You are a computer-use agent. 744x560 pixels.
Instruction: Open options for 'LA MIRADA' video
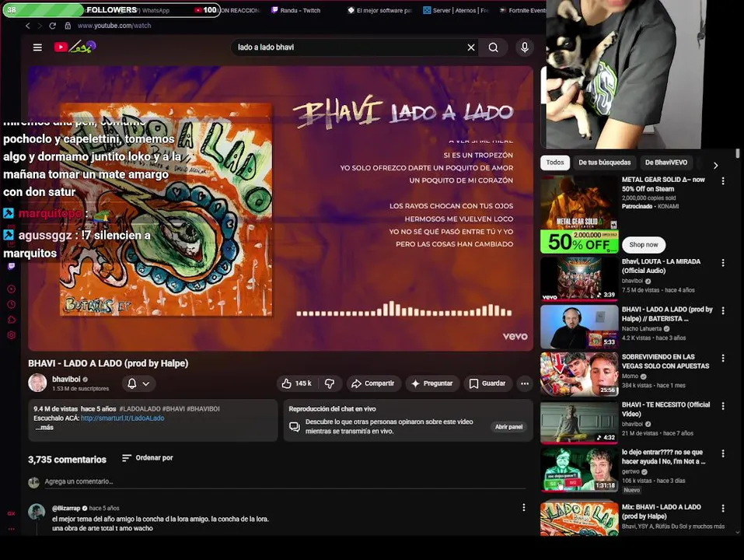(723, 263)
